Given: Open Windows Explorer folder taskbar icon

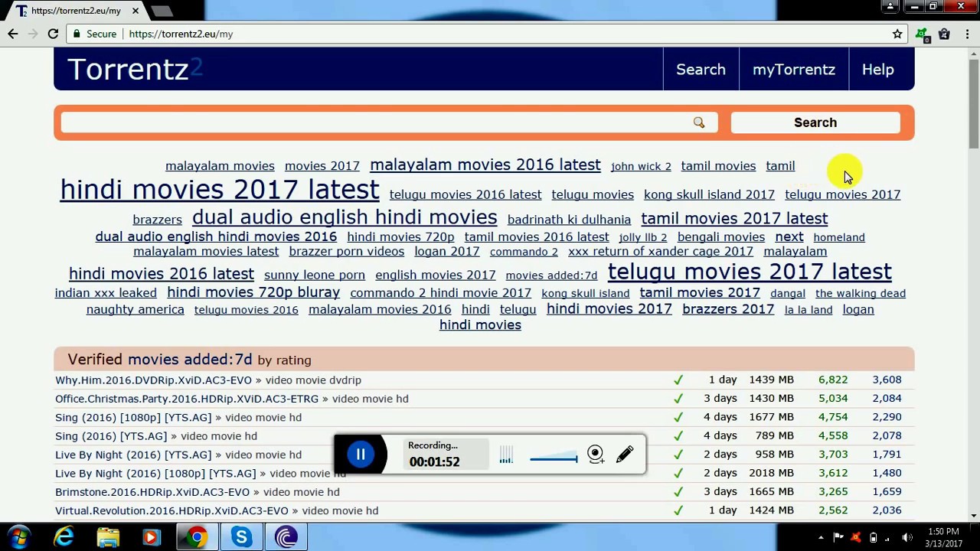Looking at the screenshot, I should (108, 537).
